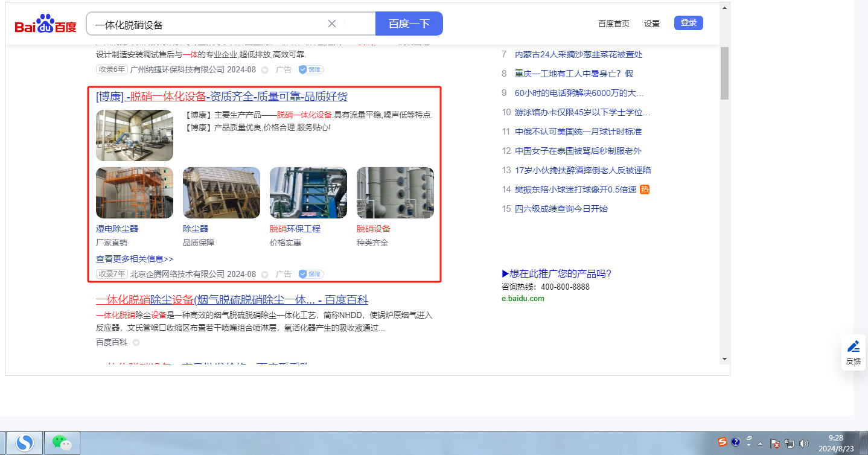Click the 除尘器 product image

(x=222, y=192)
